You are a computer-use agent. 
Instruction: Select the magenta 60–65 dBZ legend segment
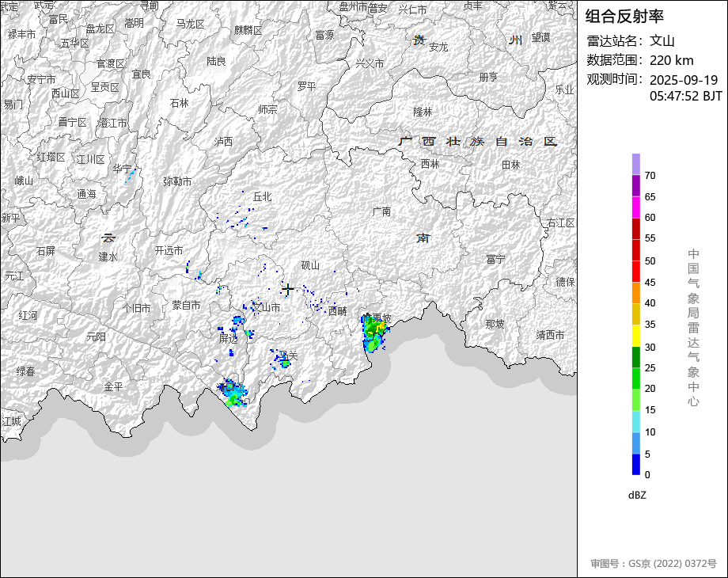coord(635,207)
